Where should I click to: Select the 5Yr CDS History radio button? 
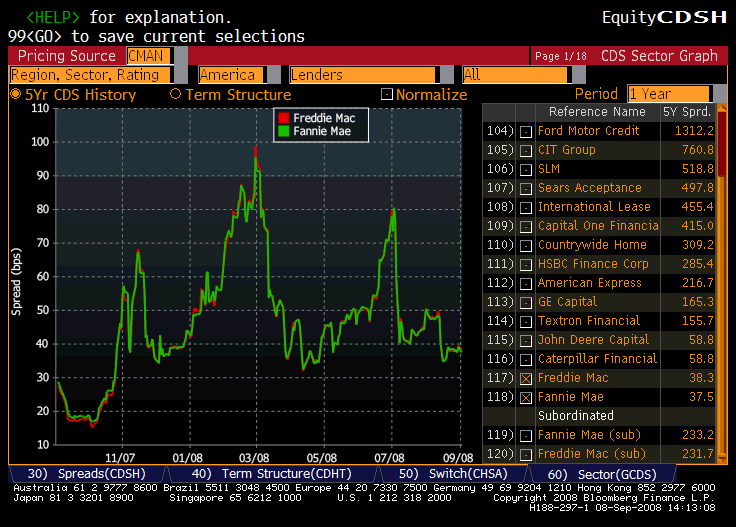(x=15, y=95)
